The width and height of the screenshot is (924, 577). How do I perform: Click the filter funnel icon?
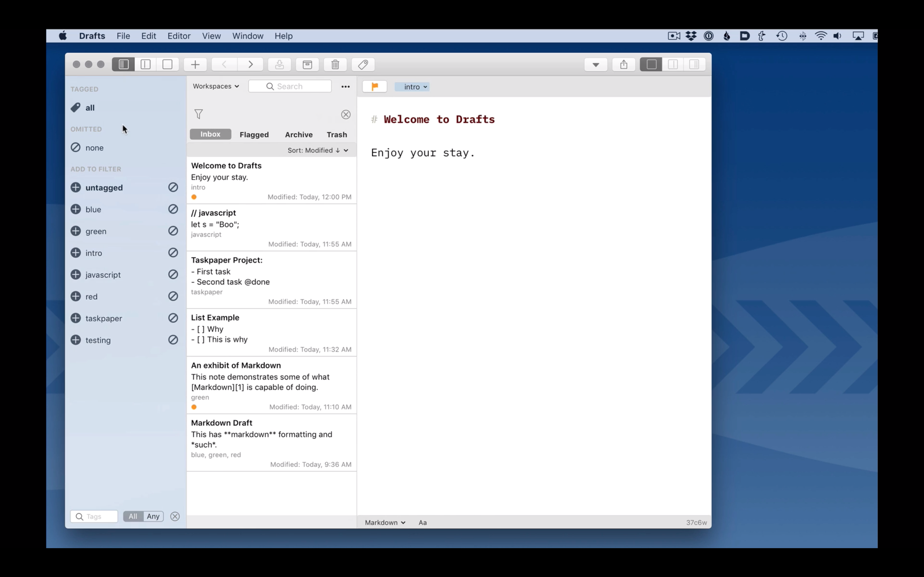click(199, 114)
